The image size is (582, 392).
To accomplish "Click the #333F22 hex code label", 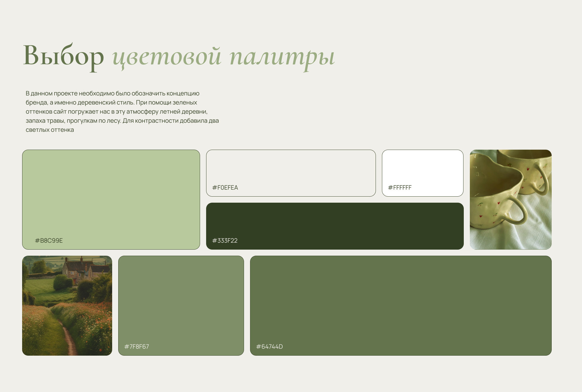I will pos(225,241).
